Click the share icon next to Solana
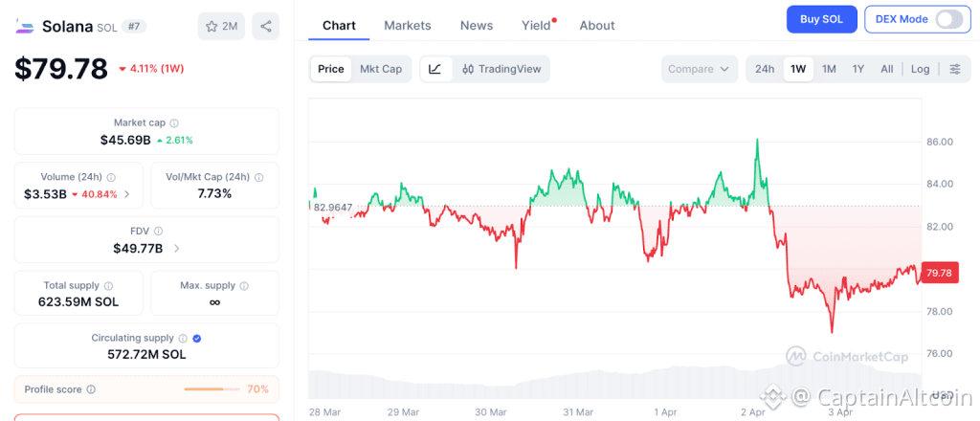 tap(266, 26)
